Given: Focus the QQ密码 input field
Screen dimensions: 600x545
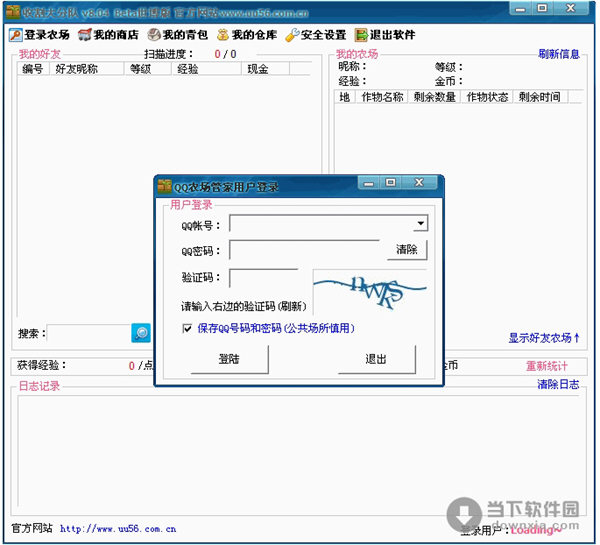Looking at the screenshot, I should tap(305, 250).
